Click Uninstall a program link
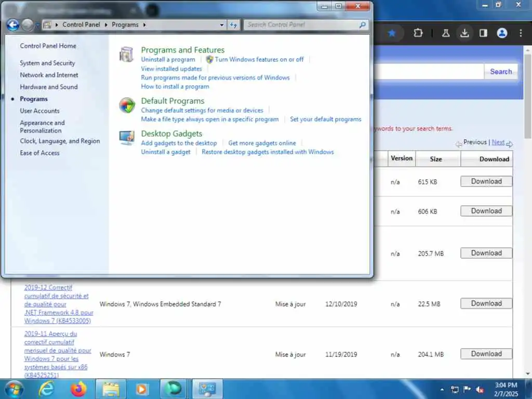Screen dimensions: 532x399 coord(168,59)
